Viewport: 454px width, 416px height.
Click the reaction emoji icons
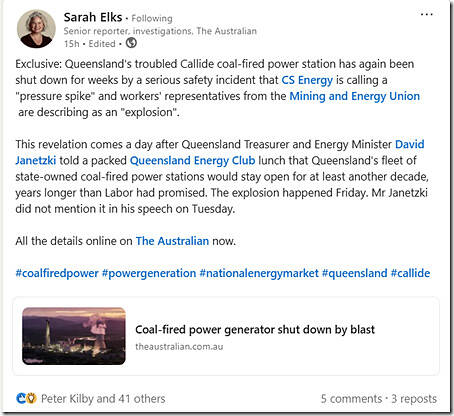point(26,398)
